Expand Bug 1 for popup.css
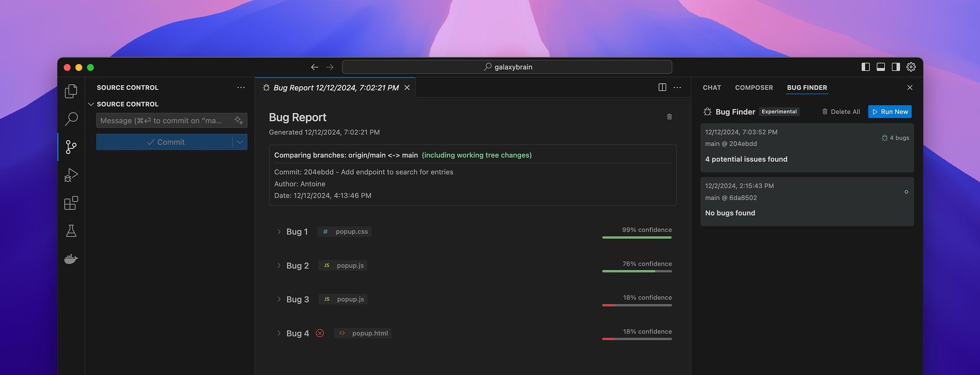 (x=279, y=232)
